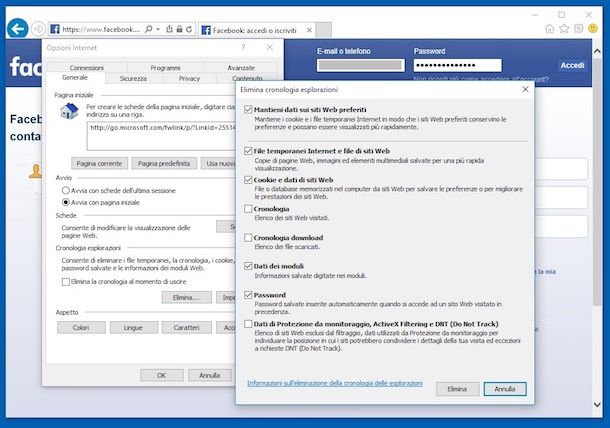610x428 pixels.
Task: Switch to the Privacy tab
Action: pyautogui.click(x=189, y=78)
